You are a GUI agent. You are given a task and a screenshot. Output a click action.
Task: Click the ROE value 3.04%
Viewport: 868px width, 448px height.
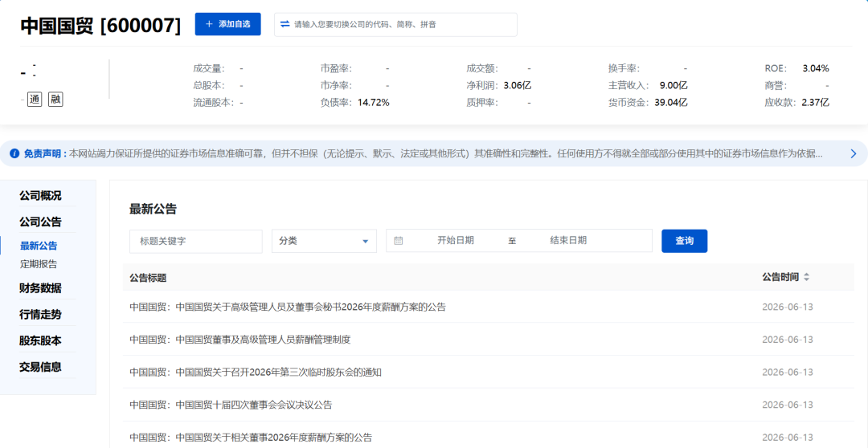pos(816,68)
